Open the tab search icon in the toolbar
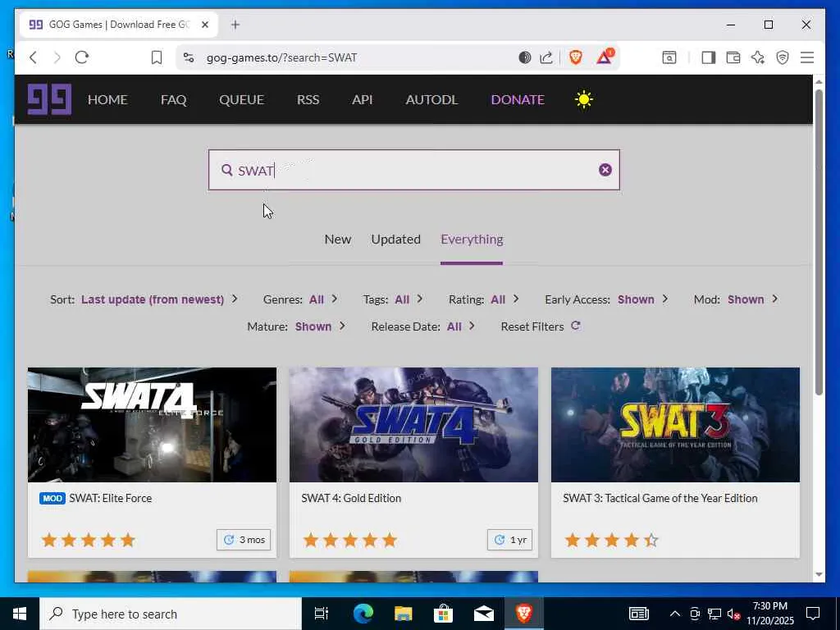 [x=669, y=57]
